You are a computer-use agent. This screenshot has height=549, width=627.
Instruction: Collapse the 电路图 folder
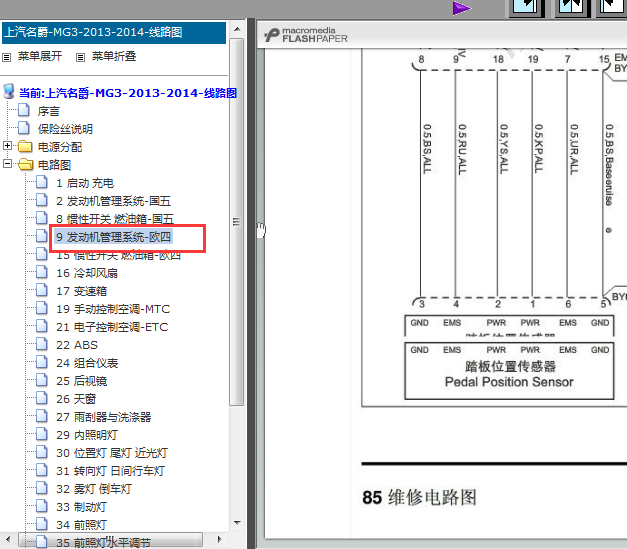[7, 164]
